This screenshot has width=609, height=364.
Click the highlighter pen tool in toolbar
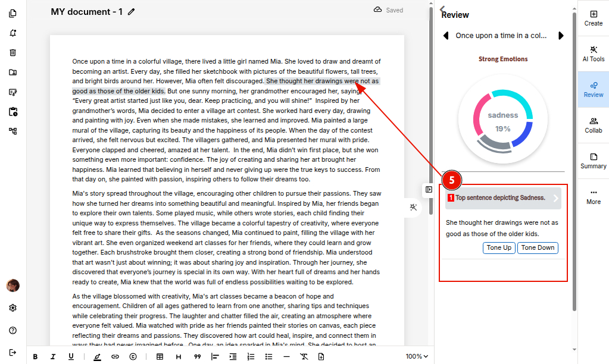[x=97, y=357]
